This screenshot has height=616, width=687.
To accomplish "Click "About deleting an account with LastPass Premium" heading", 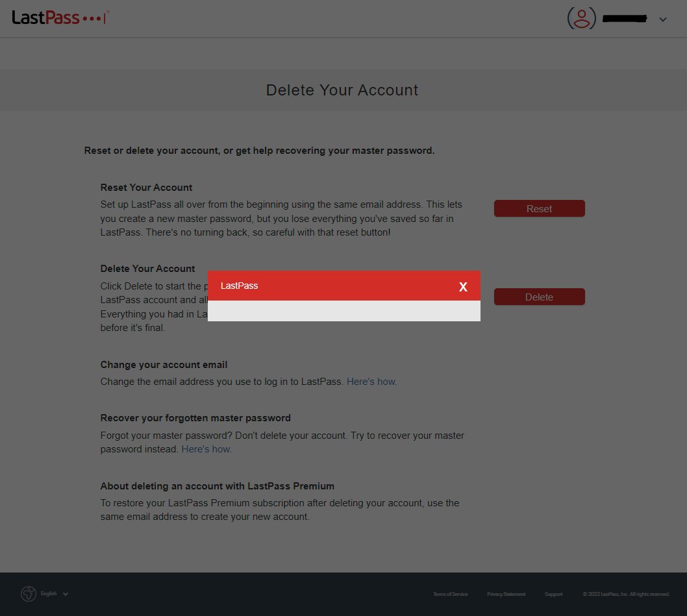I will 218,486.
